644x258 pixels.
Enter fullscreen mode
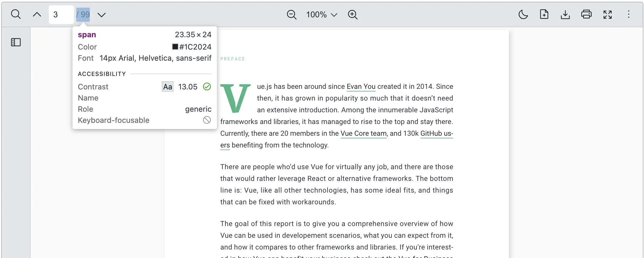(x=608, y=14)
